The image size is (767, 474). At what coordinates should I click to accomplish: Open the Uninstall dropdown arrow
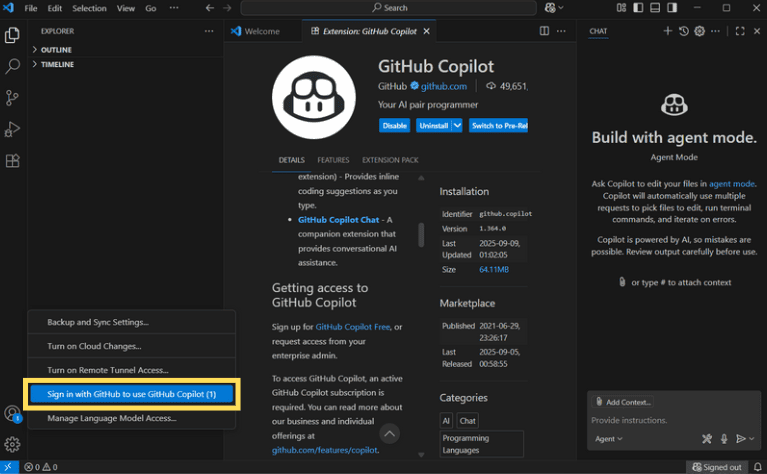click(457, 126)
